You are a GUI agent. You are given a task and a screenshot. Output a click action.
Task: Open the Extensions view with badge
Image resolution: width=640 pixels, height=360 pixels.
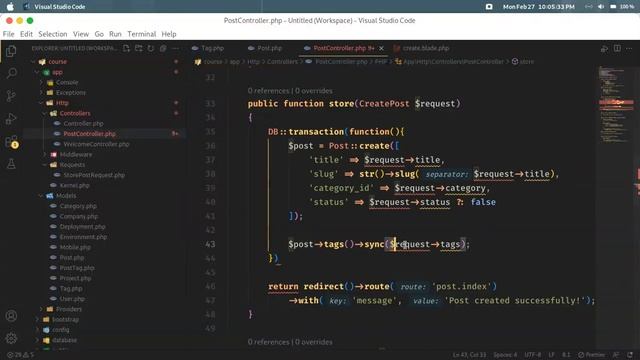(11, 142)
